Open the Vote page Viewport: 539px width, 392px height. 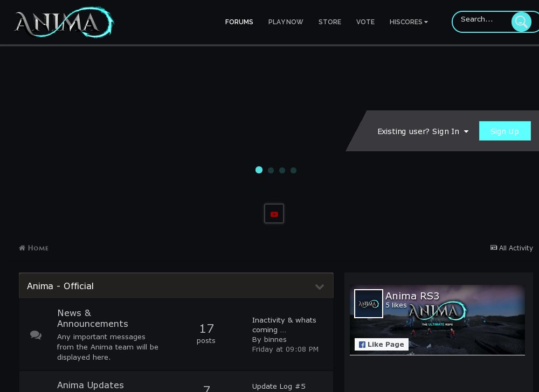365,22
